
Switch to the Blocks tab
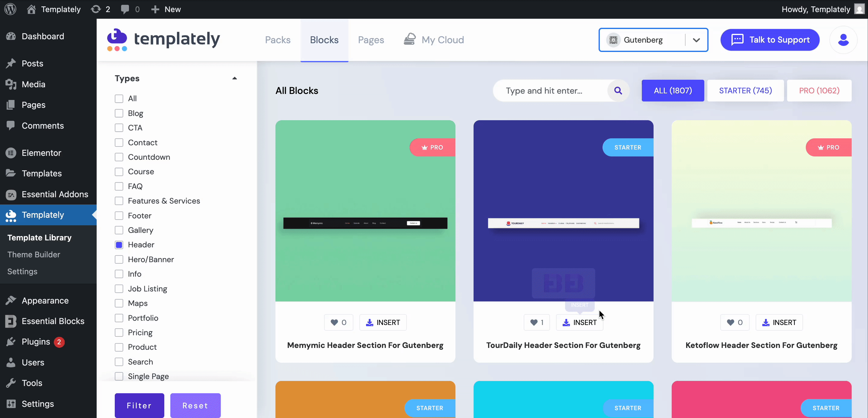(324, 40)
